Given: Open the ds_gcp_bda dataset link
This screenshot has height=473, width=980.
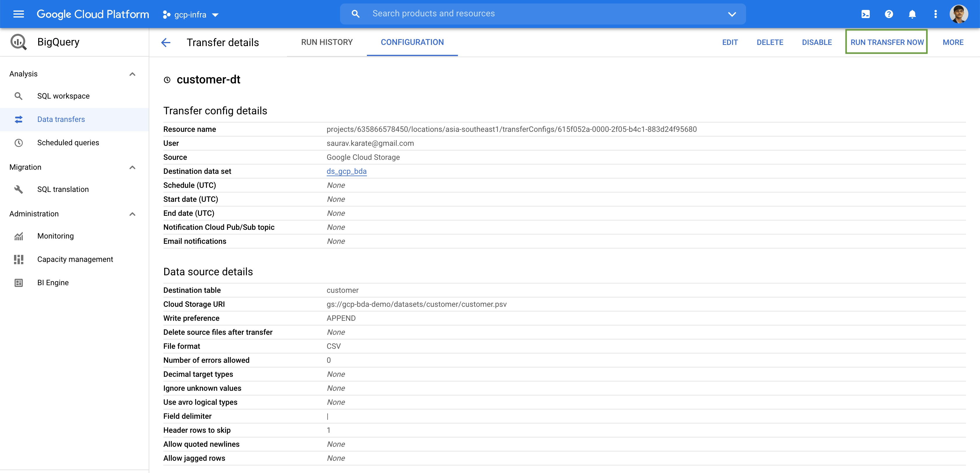Looking at the screenshot, I should click(x=346, y=171).
